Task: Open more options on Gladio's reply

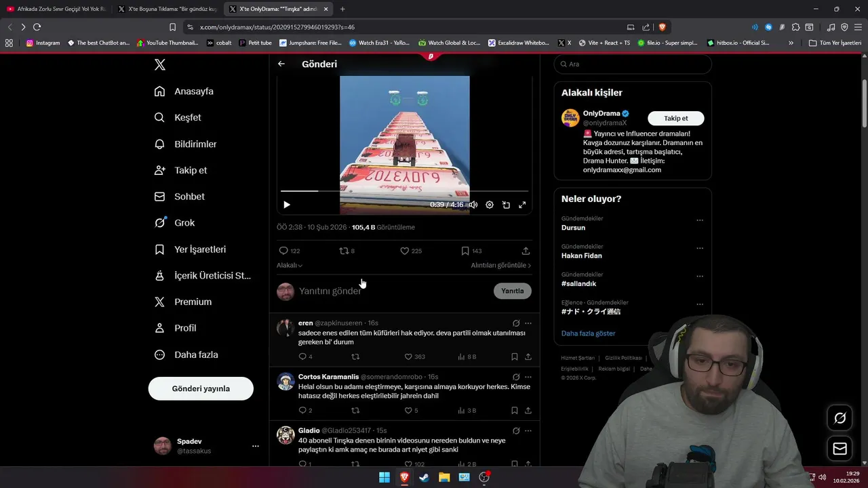Action: (x=528, y=430)
